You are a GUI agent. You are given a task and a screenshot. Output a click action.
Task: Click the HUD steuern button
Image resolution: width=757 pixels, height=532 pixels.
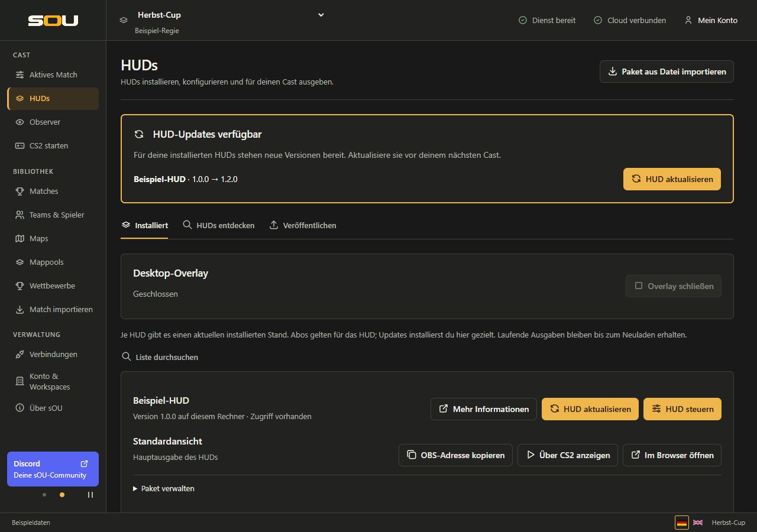[682, 409]
